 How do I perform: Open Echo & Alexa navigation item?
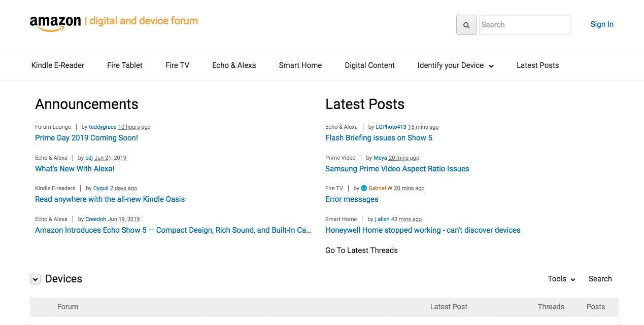point(234,65)
